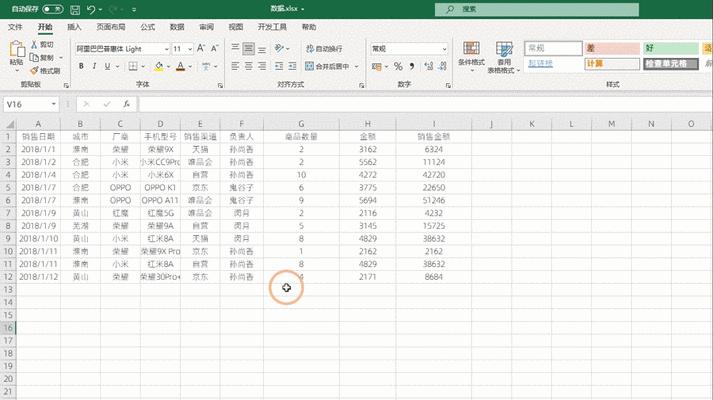Switch to the 视图 ribbon tab
713x400 pixels.
coord(236,27)
